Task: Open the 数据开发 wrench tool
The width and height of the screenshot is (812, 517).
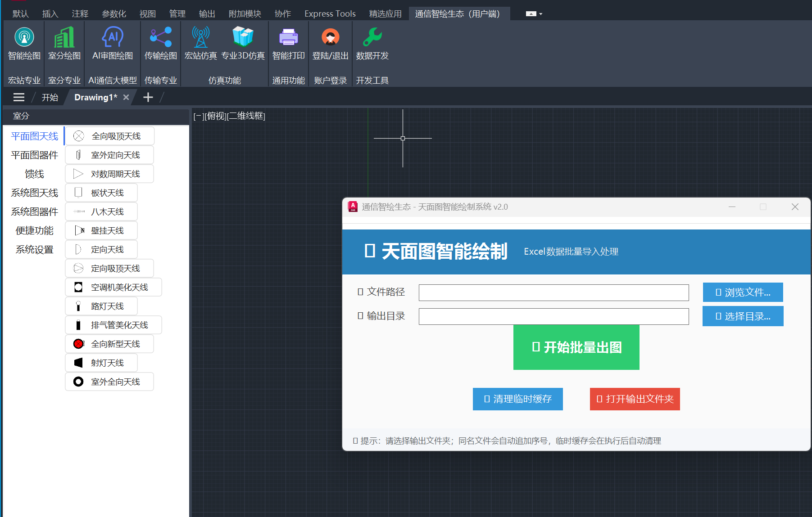Action: point(372,43)
